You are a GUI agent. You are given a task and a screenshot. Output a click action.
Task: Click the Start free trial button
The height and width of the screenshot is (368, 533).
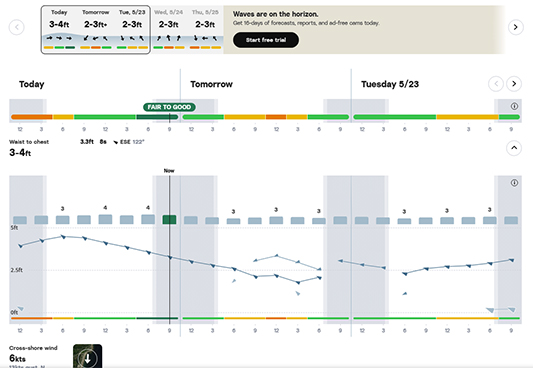click(x=266, y=40)
